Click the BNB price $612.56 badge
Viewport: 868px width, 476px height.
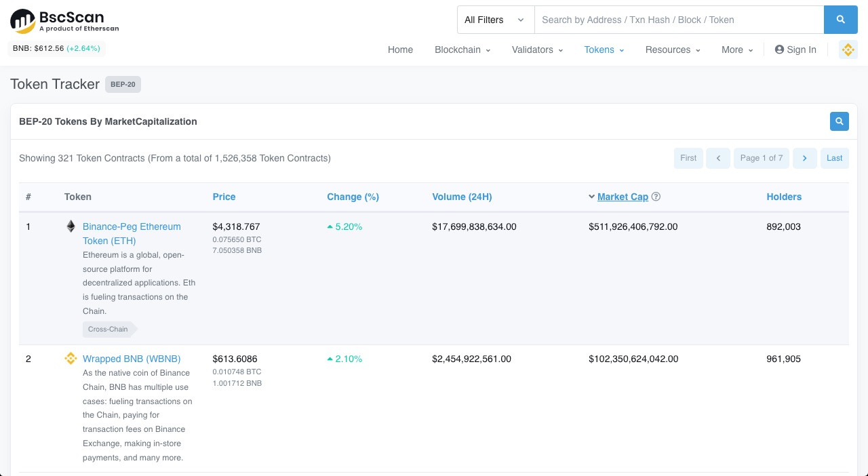click(56, 49)
